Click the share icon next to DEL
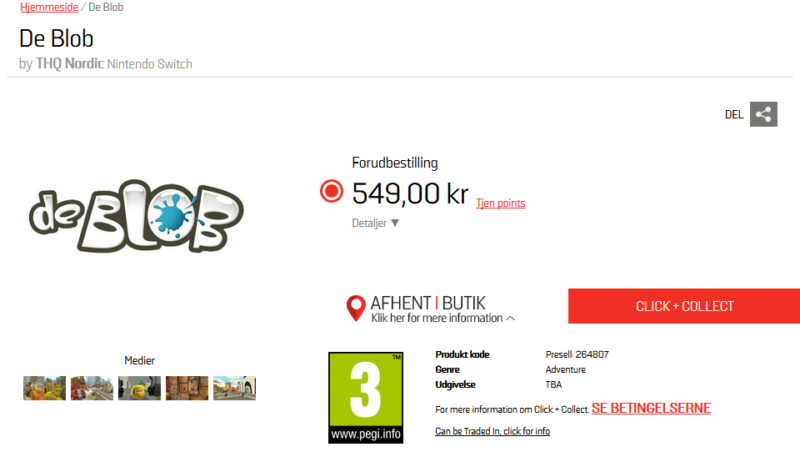Viewport: 800px width, 467px height. click(x=763, y=114)
